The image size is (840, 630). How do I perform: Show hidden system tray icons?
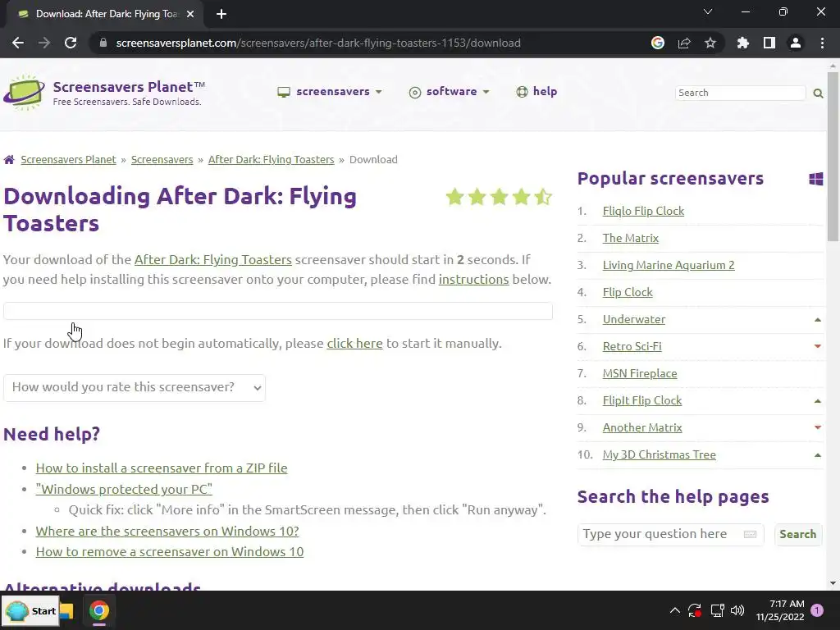point(675,610)
